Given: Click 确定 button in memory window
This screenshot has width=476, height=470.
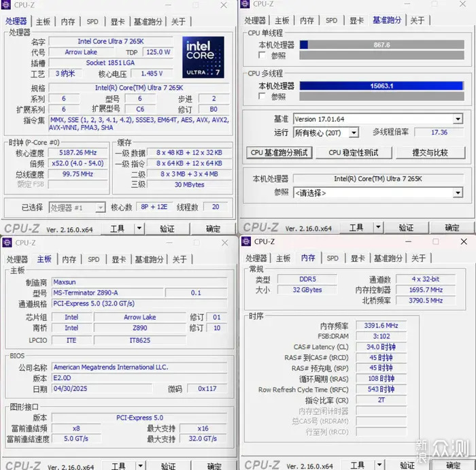Looking at the screenshot, I should point(454,465).
